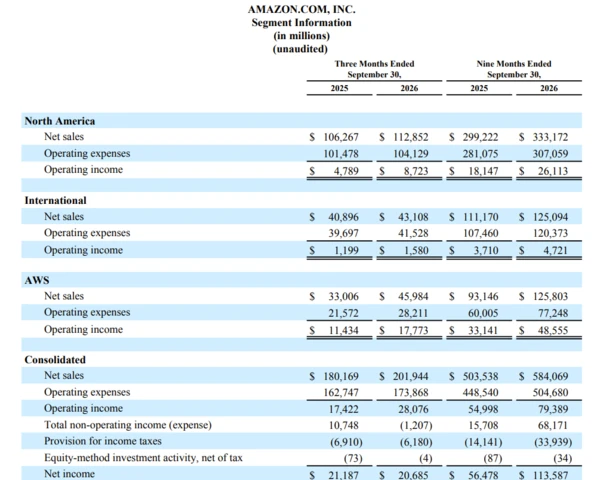This screenshot has height=480, width=600.
Task: Click the "Net income" row label
Action: (69, 474)
